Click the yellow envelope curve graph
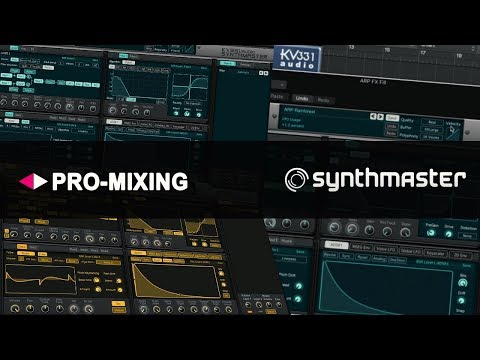The image size is (480, 360). (176, 281)
